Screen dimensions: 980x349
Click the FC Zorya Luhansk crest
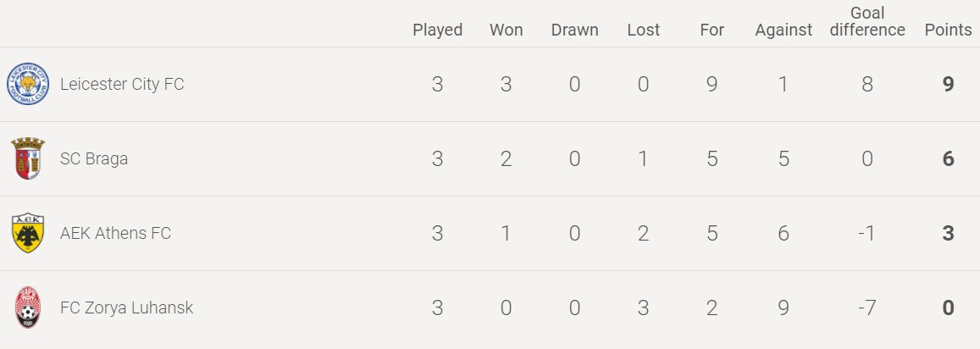point(28,307)
